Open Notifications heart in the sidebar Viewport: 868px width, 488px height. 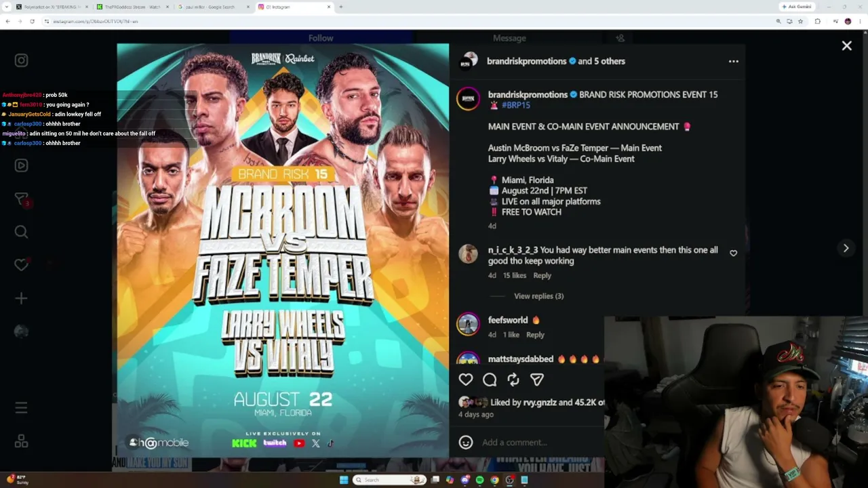point(21,265)
